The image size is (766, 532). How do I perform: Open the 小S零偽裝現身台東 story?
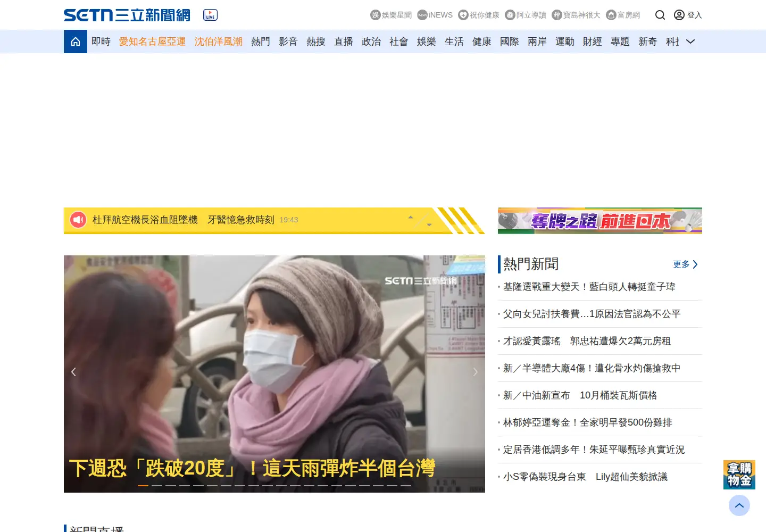[x=585, y=477]
